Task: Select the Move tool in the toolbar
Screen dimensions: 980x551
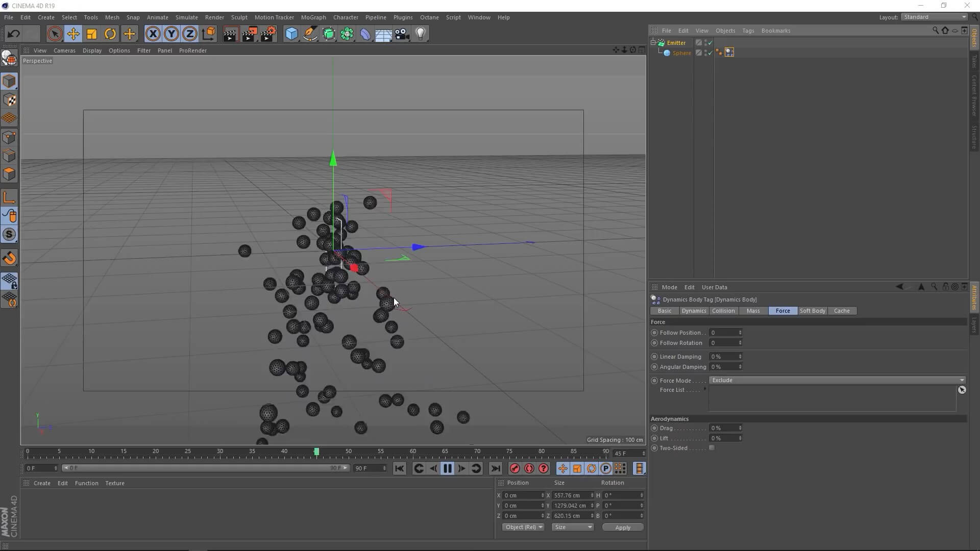Action: 73,34
